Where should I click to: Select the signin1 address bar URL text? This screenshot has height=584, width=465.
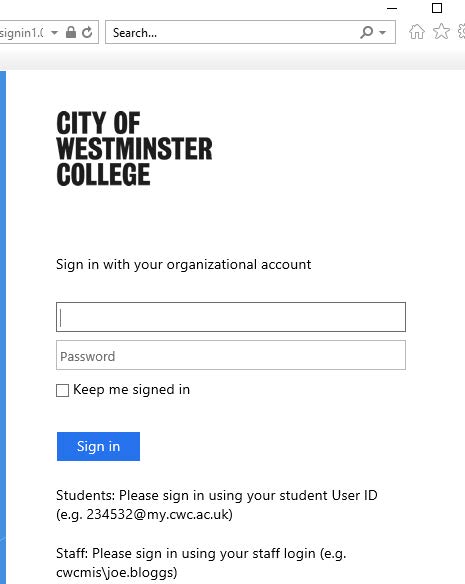[22, 33]
